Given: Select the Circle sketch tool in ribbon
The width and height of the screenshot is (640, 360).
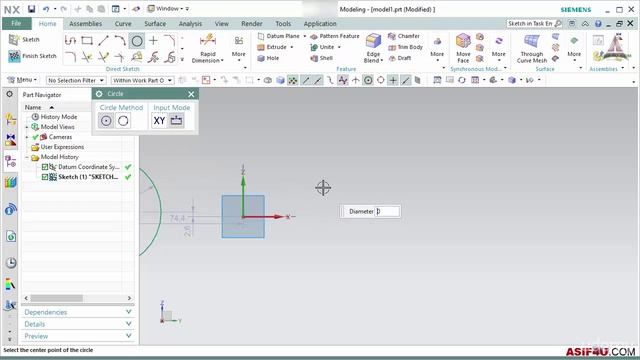Looking at the screenshot, I should [137, 41].
